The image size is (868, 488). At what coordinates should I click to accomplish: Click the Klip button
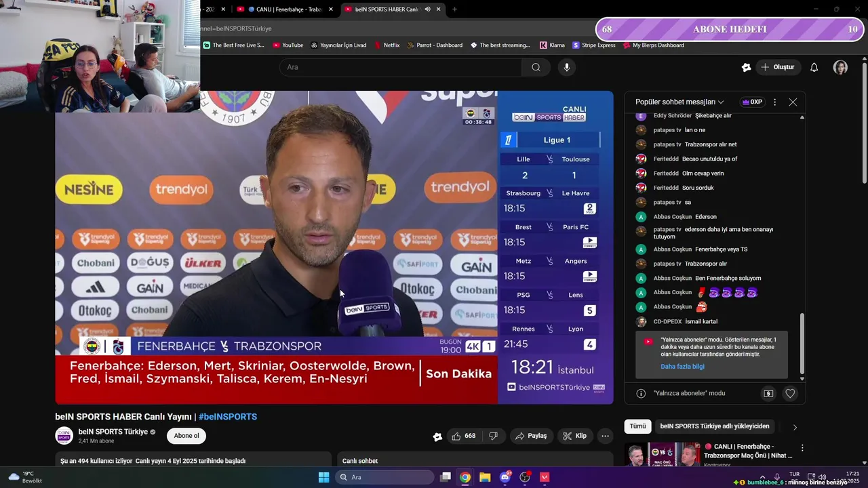(x=575, y=436)
